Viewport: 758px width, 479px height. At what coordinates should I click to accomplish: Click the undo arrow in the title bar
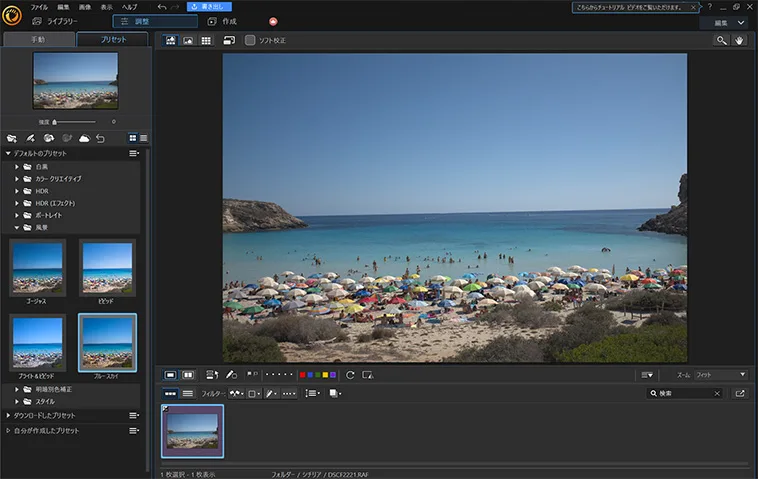click(x=162, y=7)
